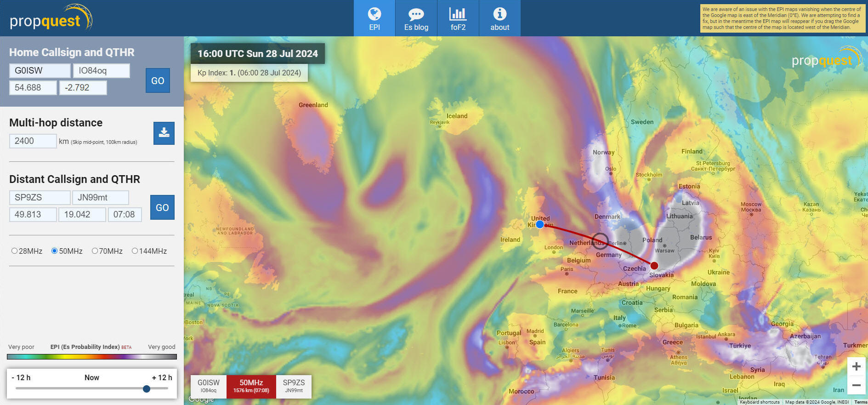Click the multi-hop distance 2400 field
The width and height of the screenshot is (868, 405).
(33, 141)
